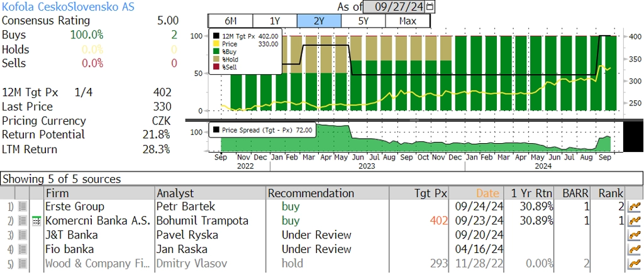The height and width of the screenshot is (275, 644).
Task: Click analyst Bohumil Trampota
Action: (203, 221)
